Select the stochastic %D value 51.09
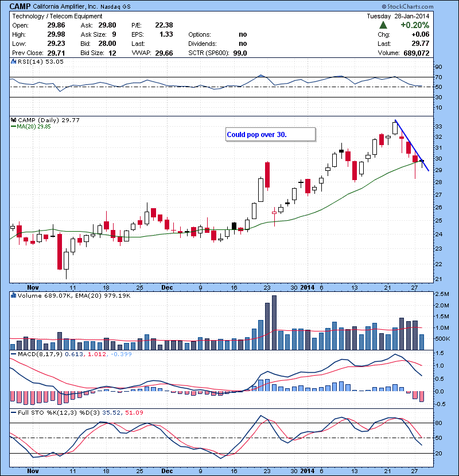 coord(134,412)
